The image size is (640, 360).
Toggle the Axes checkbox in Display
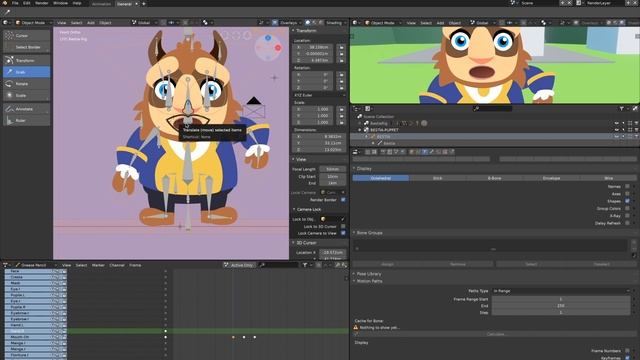[627, 194]
